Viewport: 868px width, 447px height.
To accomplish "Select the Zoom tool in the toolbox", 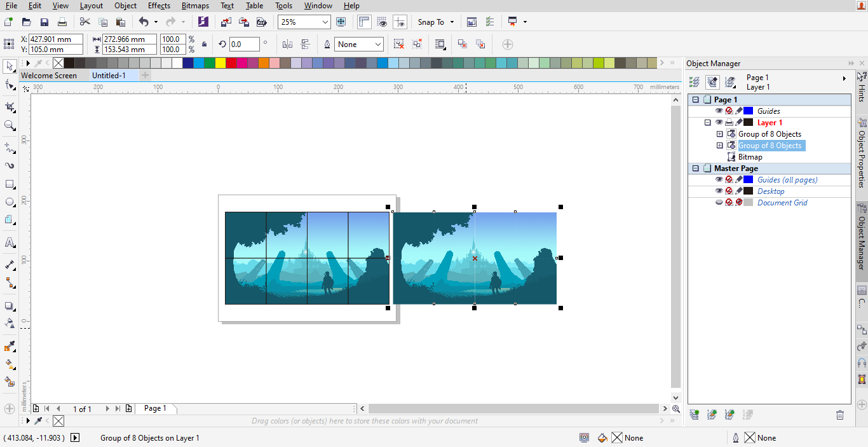I will coord(10,125).
